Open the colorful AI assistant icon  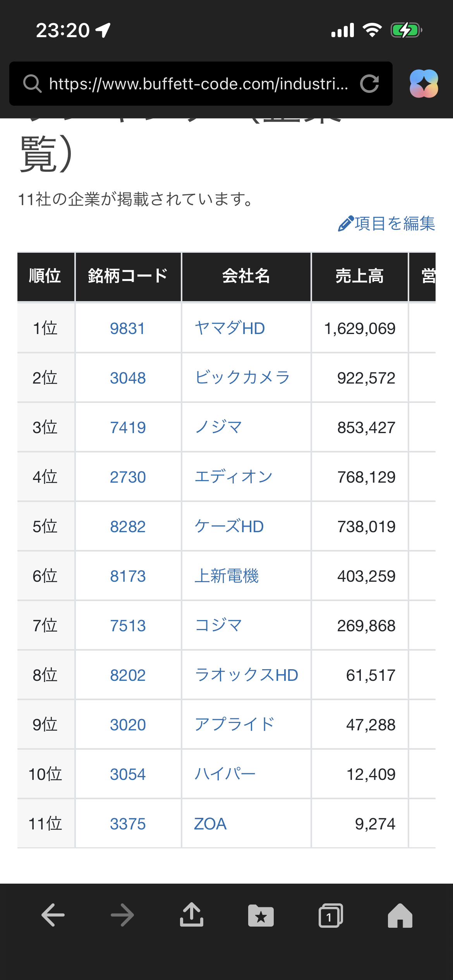[x=424, y=84]
